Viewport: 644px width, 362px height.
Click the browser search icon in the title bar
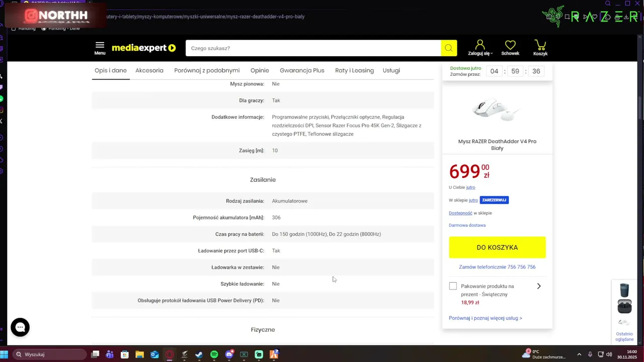click(x=608, y=4)
